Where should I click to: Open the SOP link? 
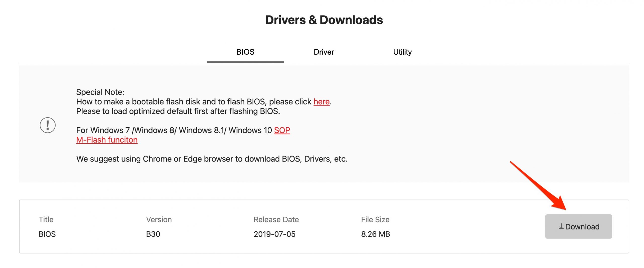click(282, 130)
